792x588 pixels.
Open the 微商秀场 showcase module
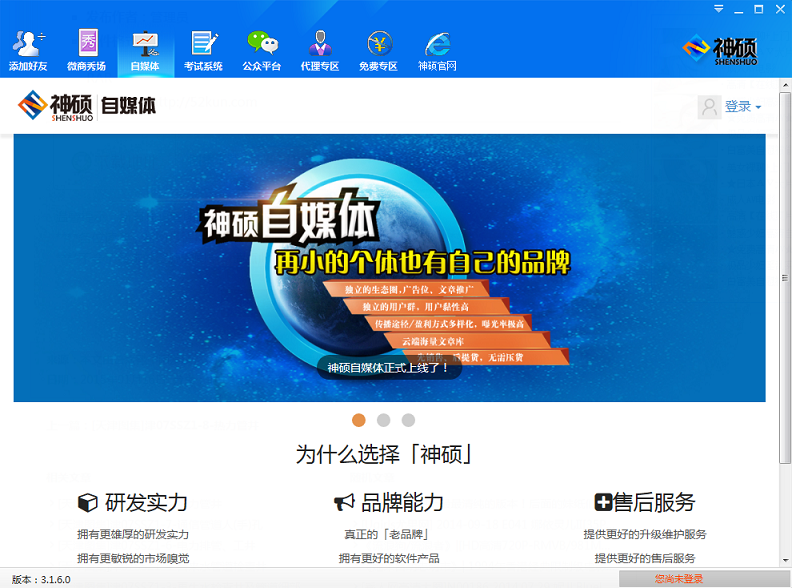(x=87, y=50)
